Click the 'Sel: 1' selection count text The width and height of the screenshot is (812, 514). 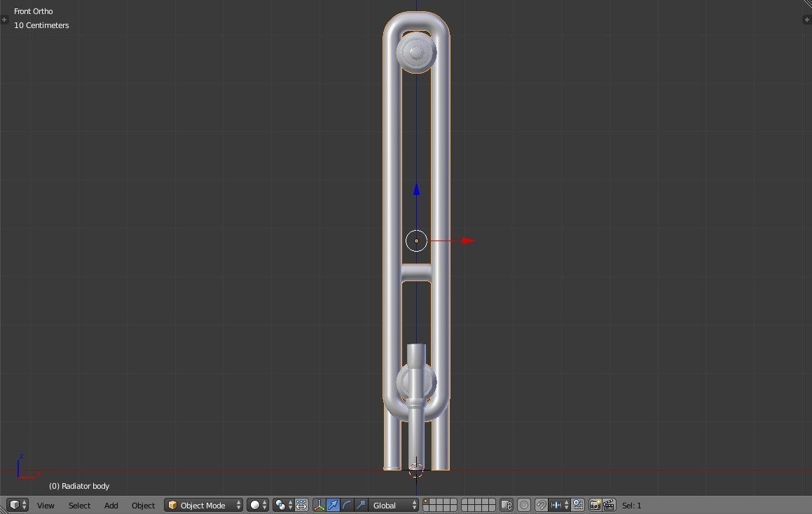632,506
